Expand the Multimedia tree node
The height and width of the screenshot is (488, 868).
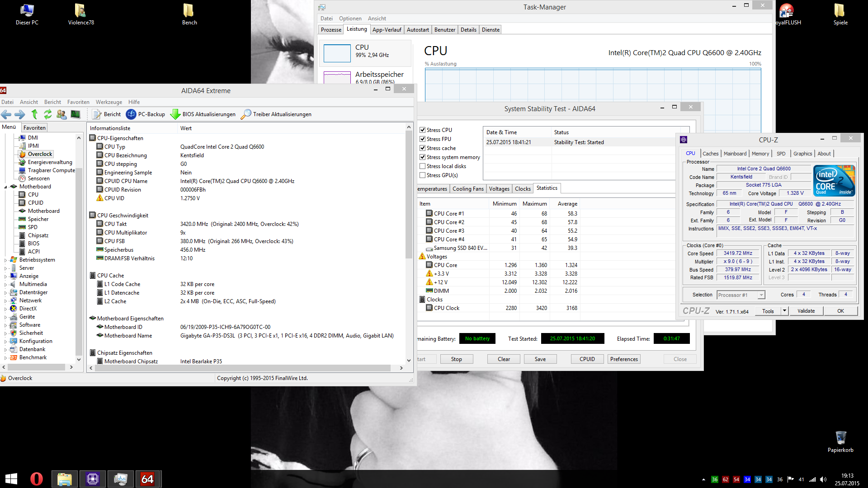[x=5, y=285]
